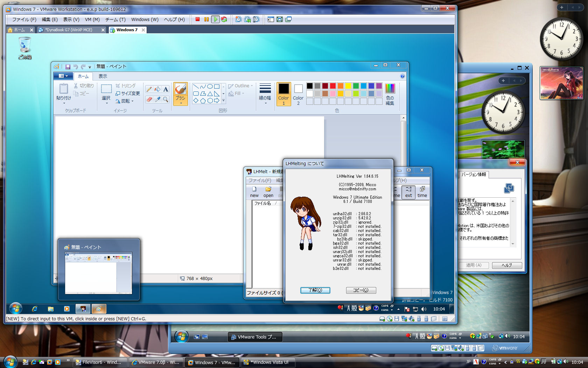
Task: Choose the oval shape in shapes gallery
Action: [210, 87]
